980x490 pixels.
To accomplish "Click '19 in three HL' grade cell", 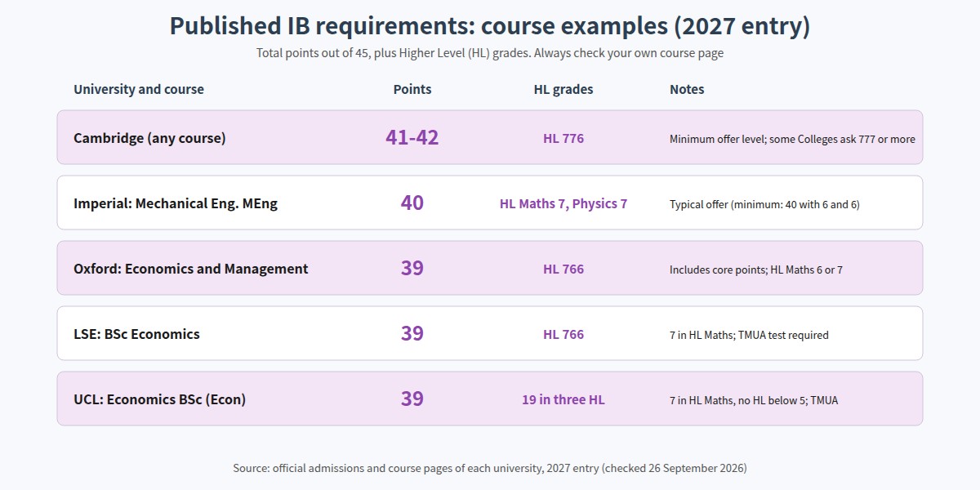I will point(563,399).
